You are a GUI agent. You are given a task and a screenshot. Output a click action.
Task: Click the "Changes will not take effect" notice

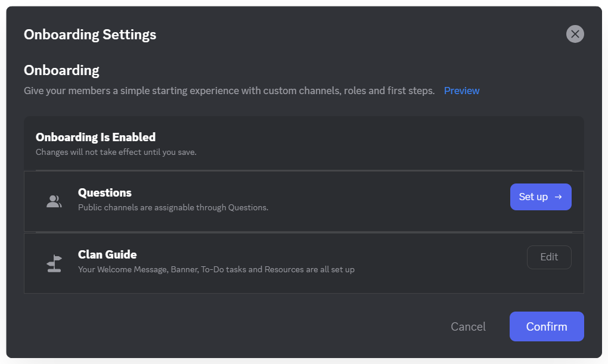pyautogui.click(x=116, y=152)
